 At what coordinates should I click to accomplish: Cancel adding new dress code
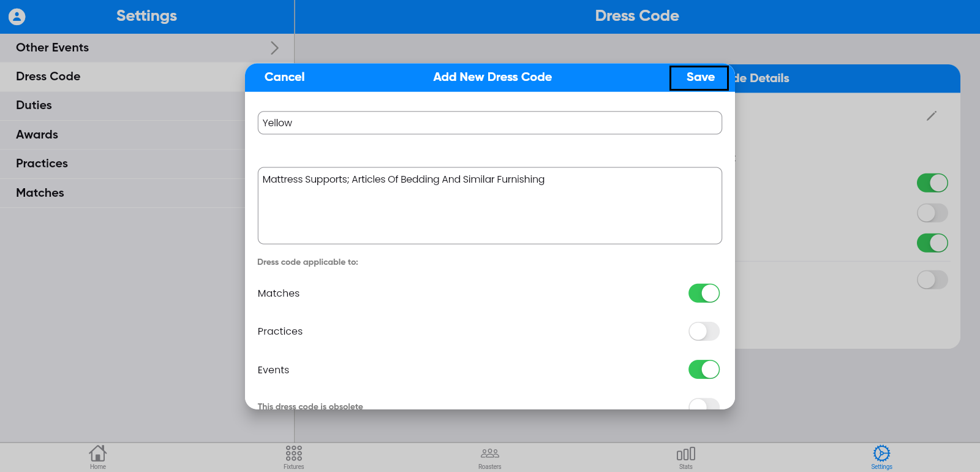click(284, 77)
